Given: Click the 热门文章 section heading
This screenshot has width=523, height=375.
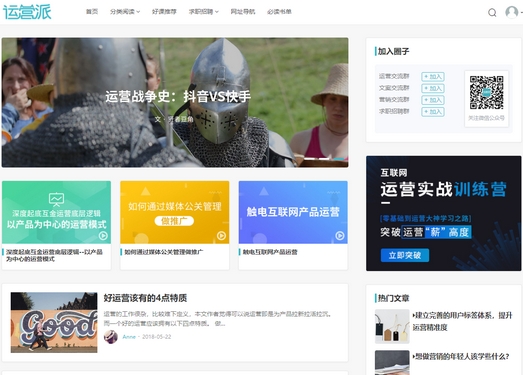Looking at the screenshot, I should [393, 298].
